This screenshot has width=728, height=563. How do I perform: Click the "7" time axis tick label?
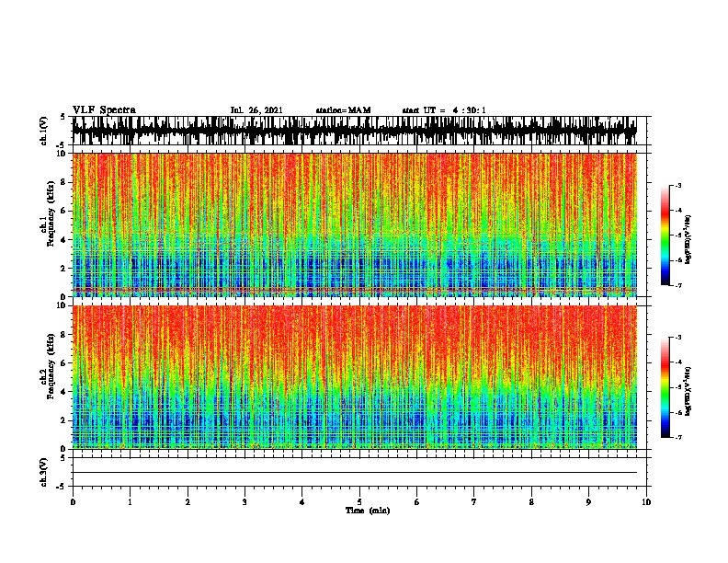point(474,501)
